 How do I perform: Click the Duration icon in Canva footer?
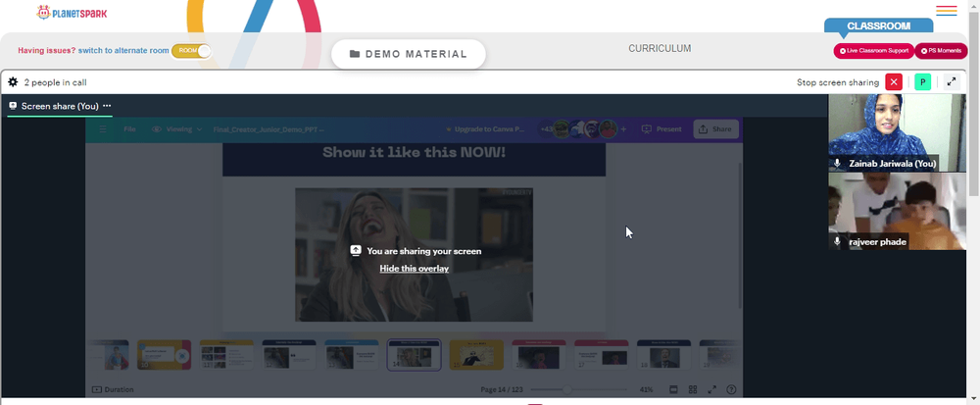click(96, 389)
